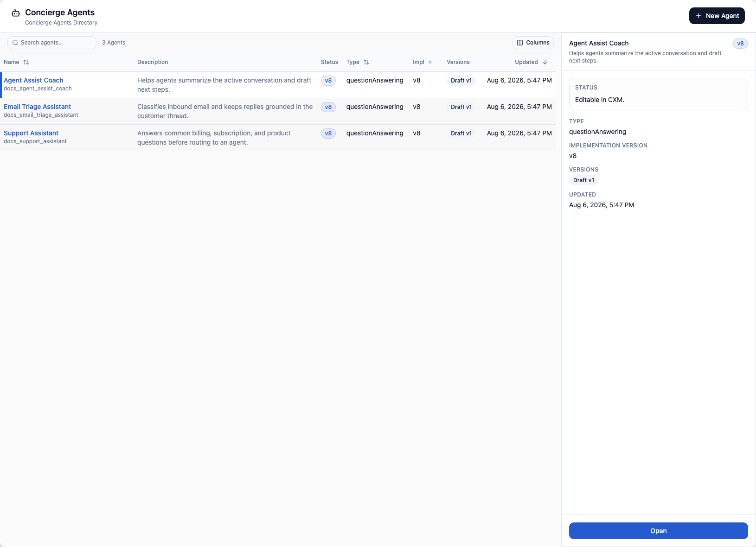756x547 pixels.
Task: Click Updated date in Email Triage row
Action: [519, 107]
